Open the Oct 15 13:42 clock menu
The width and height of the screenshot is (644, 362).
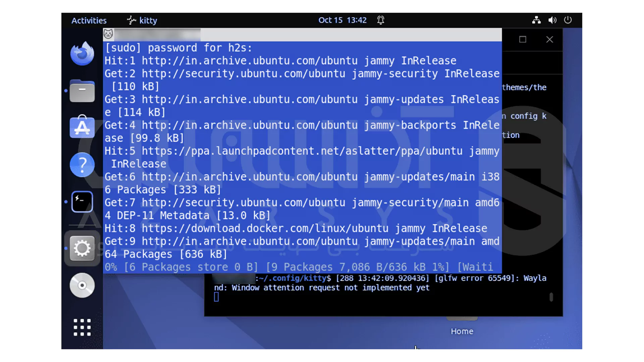tap(342, 20)
